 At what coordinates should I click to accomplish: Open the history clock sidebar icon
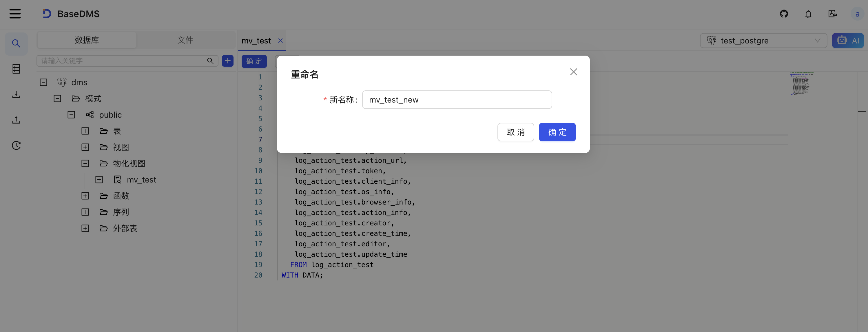pyautogui.click(x=16, y=146)
